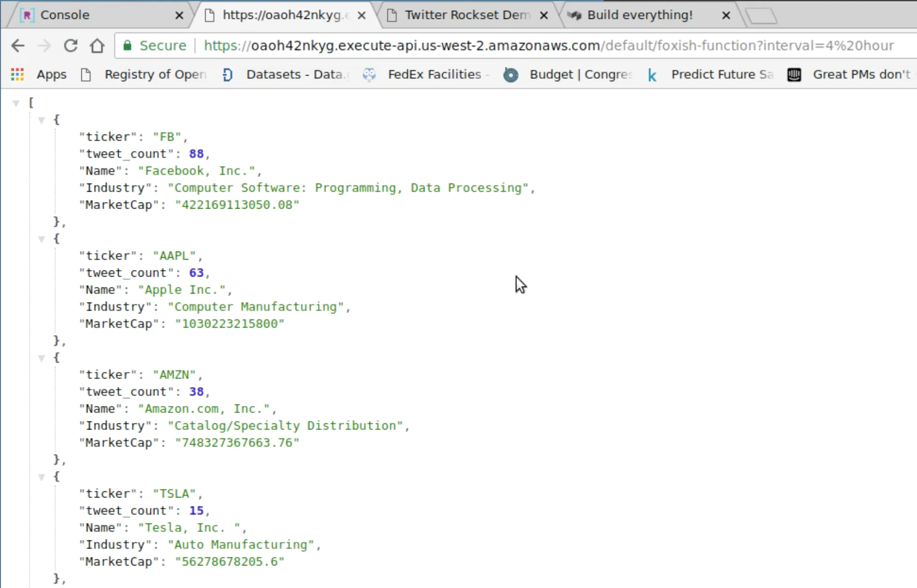This screenshot has height=588, width=917.
Task: Open the Budget | Congress bookmark
Action: click(x=568, y=75)
